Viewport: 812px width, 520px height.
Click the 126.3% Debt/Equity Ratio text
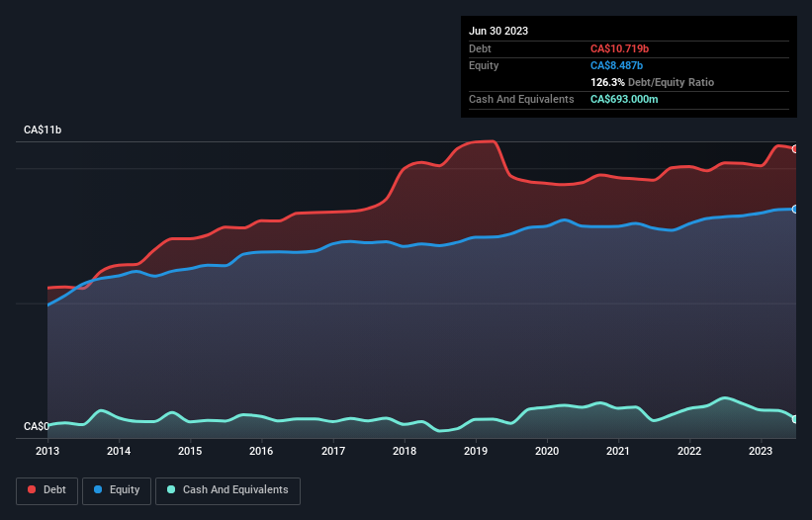652,82
